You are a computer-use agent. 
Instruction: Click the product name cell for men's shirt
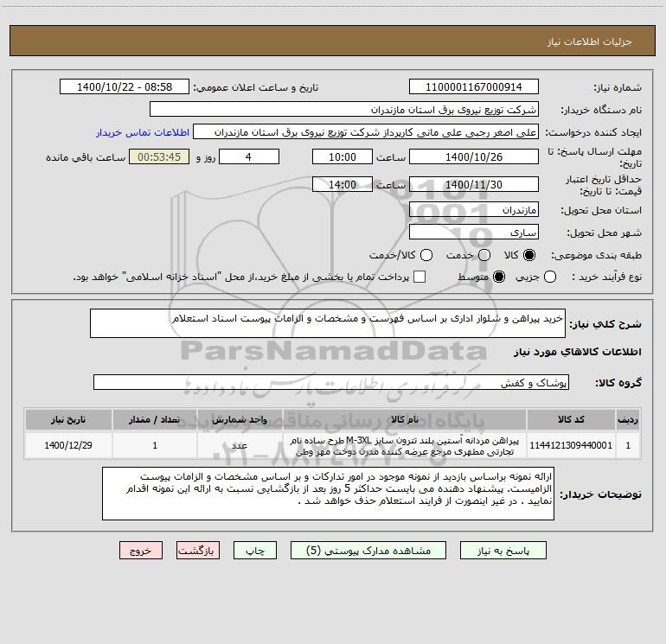pyautogui.click(x=405, y=445)
